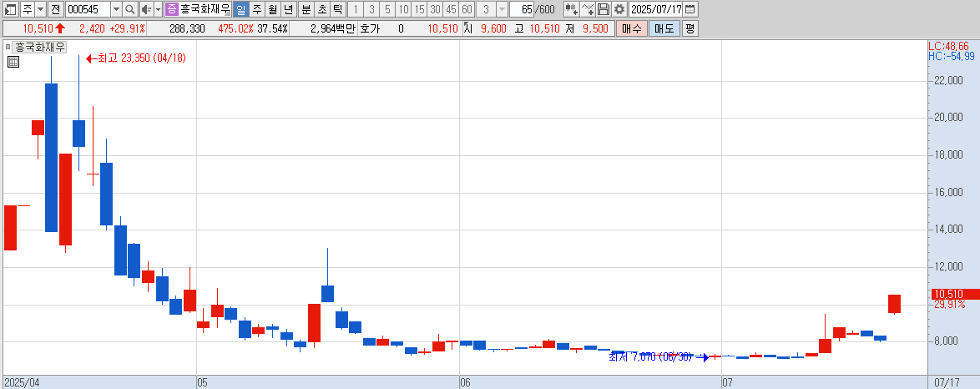Select the 5 interval button
This screenshot has width=980, height=389.
coord(387,9)
